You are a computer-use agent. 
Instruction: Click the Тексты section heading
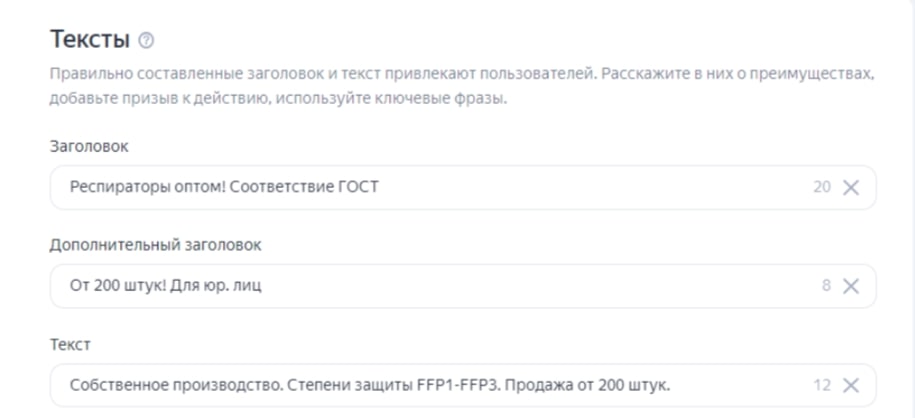tap(90, 40)
